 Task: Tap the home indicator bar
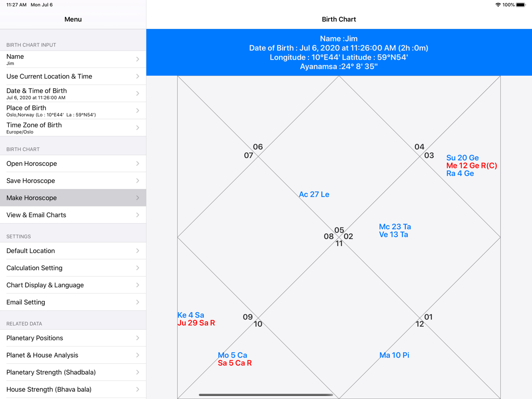(x=266, y=395)
